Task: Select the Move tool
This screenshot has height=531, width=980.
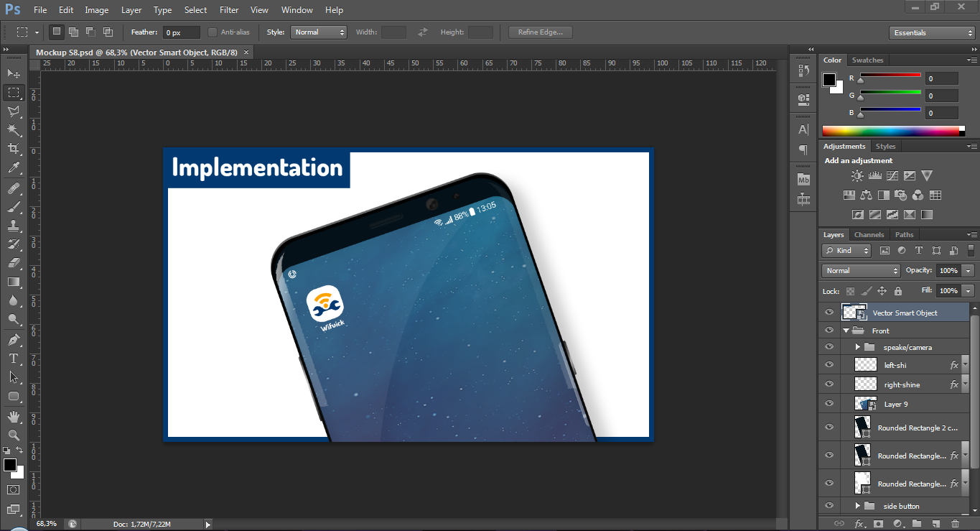Action: coord(14,73)
